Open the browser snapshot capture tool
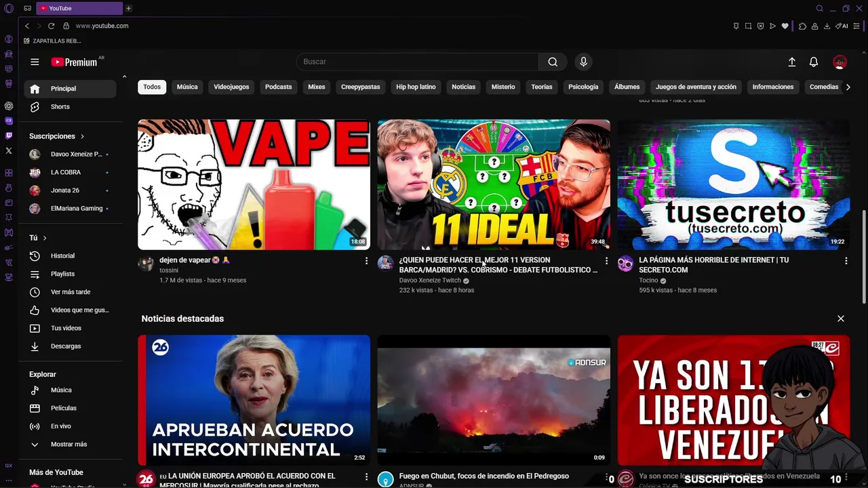 [x=748, y=26]
